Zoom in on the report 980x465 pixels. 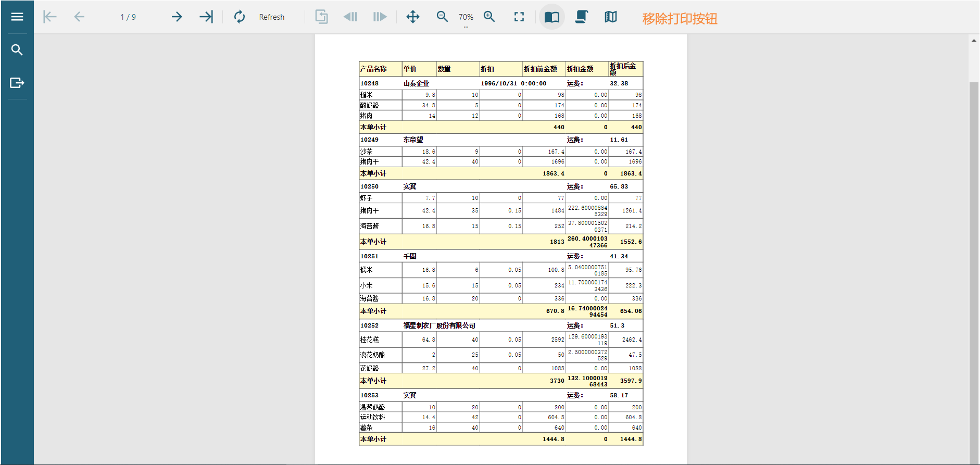[489, 17]
